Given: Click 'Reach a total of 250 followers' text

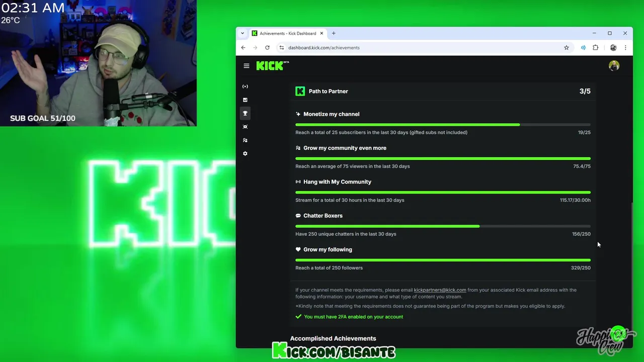Looking at the screenshot, I should pos(329,268).
